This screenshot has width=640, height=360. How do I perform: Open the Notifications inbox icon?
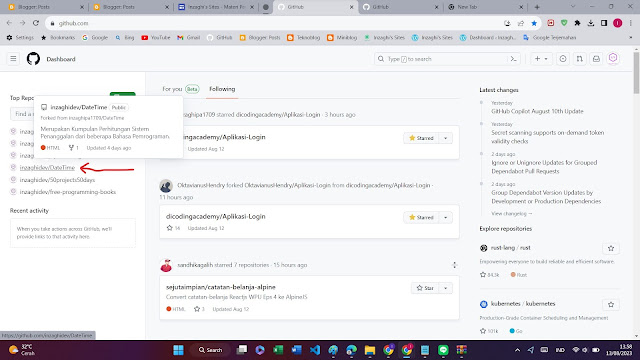(596, 59)
